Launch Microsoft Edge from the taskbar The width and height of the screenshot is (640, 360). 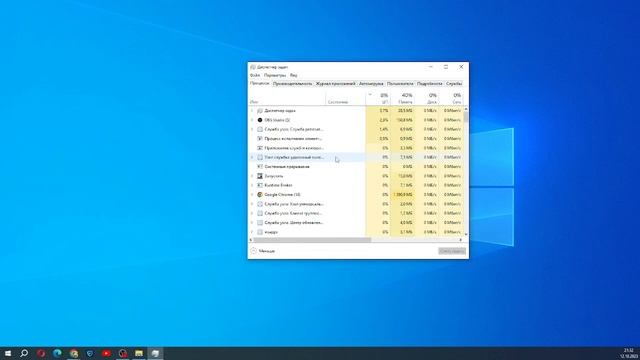click(x=57, y=353)
